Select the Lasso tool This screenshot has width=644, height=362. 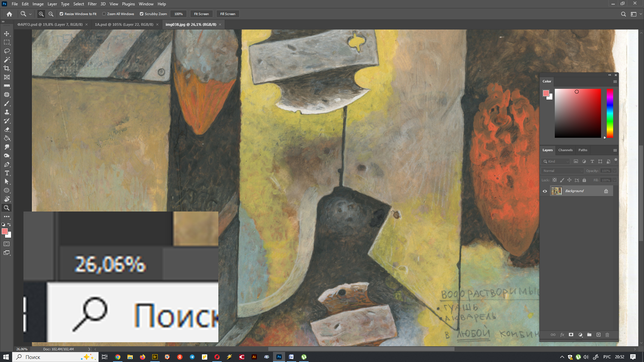[7, 51]
